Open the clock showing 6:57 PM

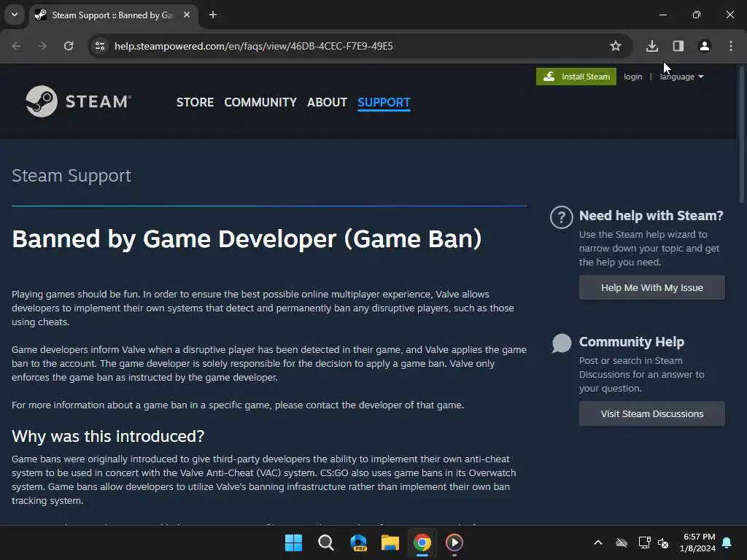click(697, 542)
